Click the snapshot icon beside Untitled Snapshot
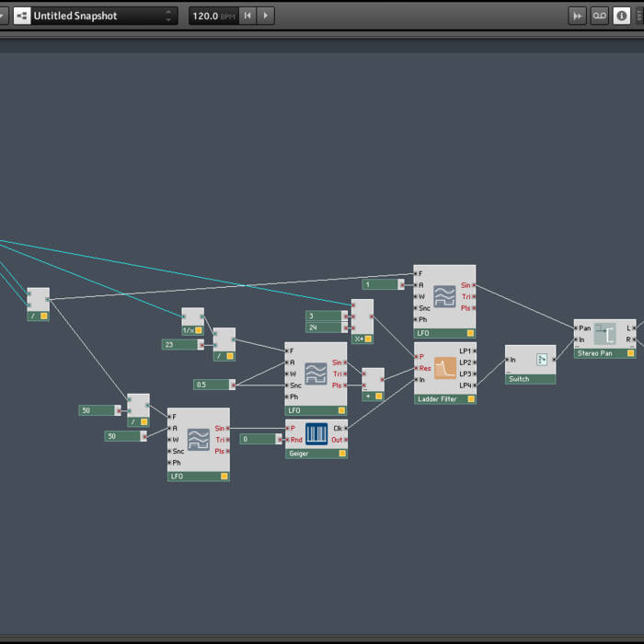 click(x=21, y=16)
